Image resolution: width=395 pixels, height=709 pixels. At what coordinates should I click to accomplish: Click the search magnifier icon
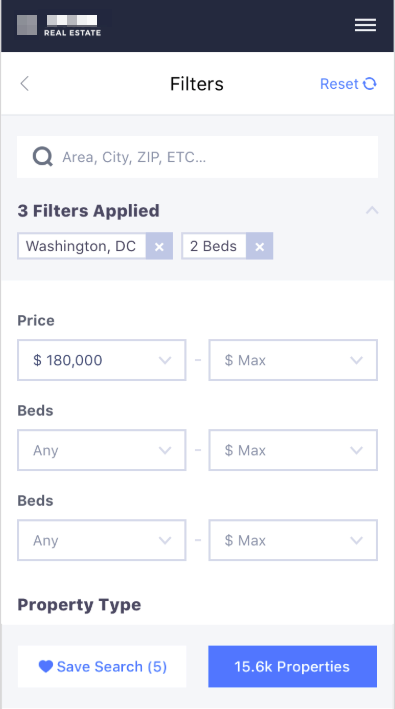42,157
